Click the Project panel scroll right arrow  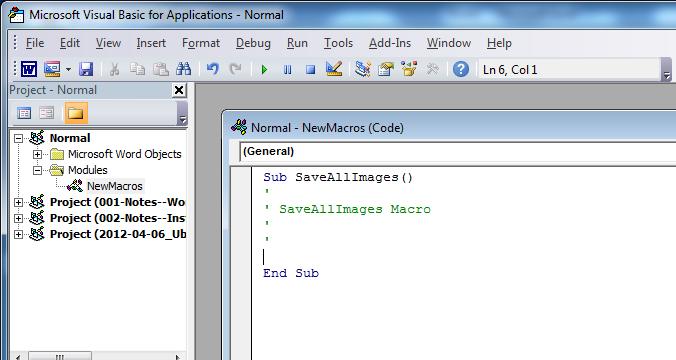pos(177,356)
